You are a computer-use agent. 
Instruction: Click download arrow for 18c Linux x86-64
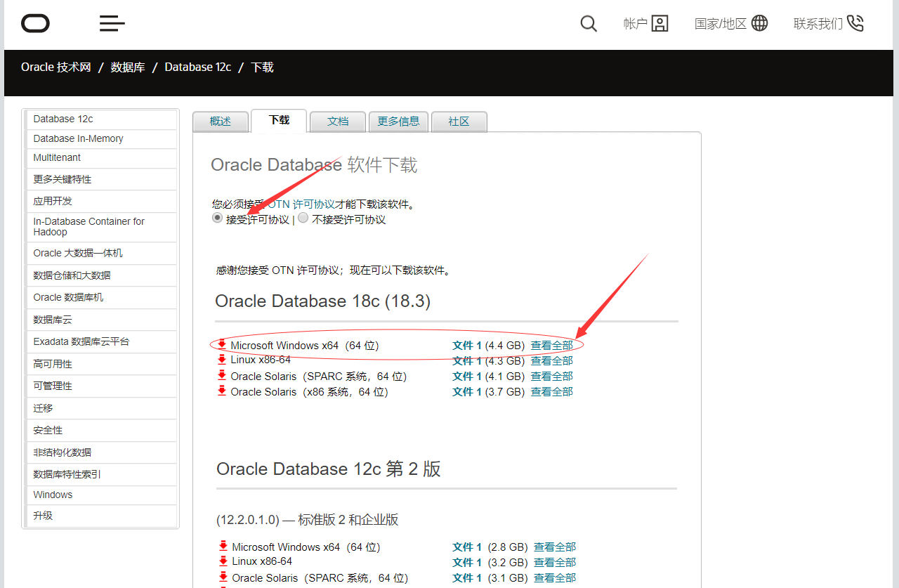222,359
